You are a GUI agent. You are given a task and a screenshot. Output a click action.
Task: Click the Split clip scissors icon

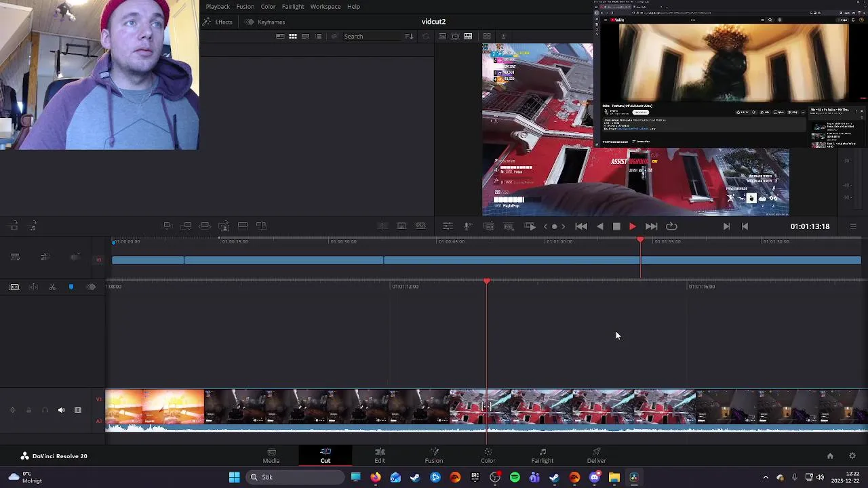[52, 287]
